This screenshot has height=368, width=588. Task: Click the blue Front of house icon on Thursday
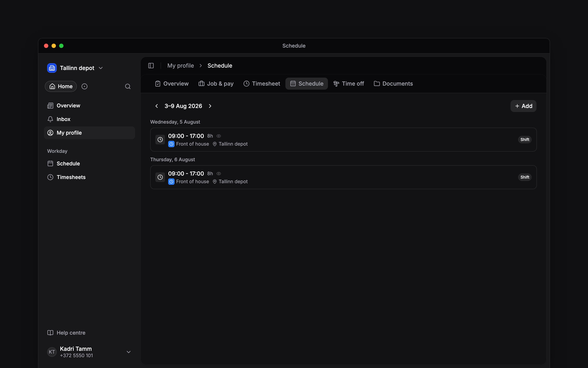[171, 182]
